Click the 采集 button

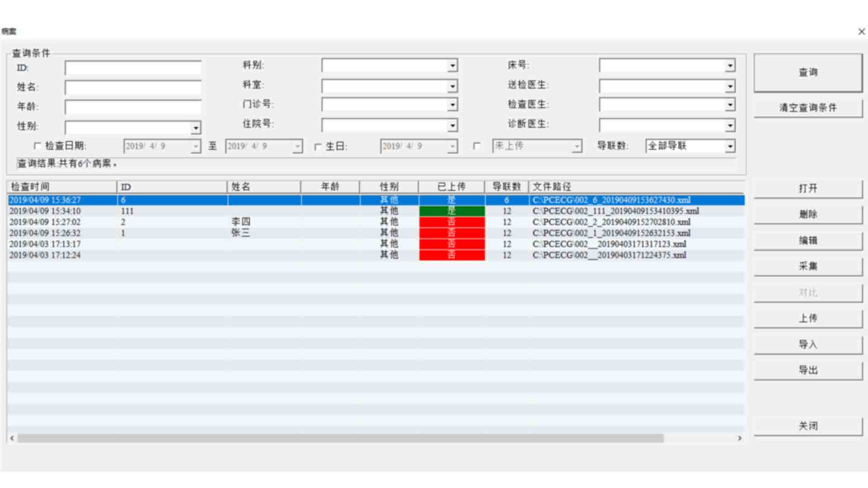pos(808,266)
